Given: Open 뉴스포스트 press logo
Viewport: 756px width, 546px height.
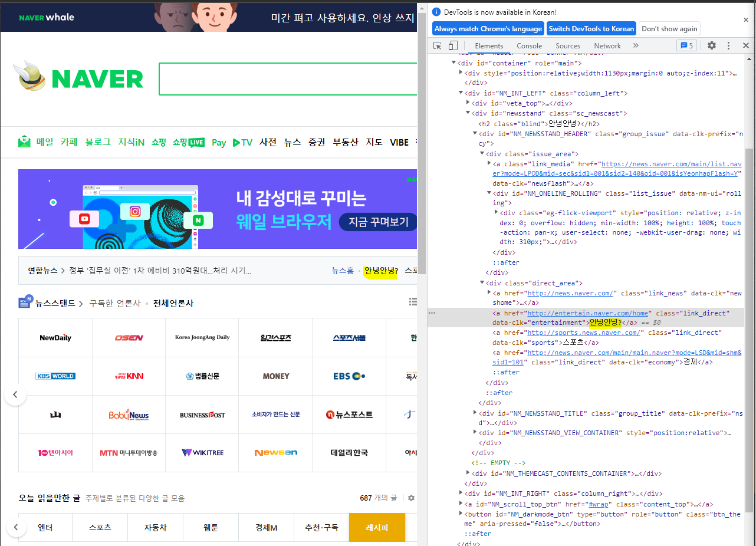Looking at the screenshot, I should 349,415.
